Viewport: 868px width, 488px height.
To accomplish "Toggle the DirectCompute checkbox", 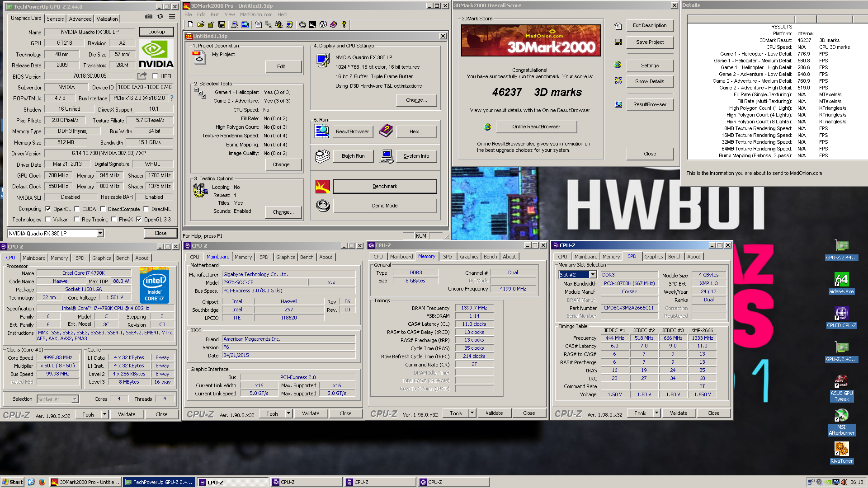I will click(x=103, y=209).
